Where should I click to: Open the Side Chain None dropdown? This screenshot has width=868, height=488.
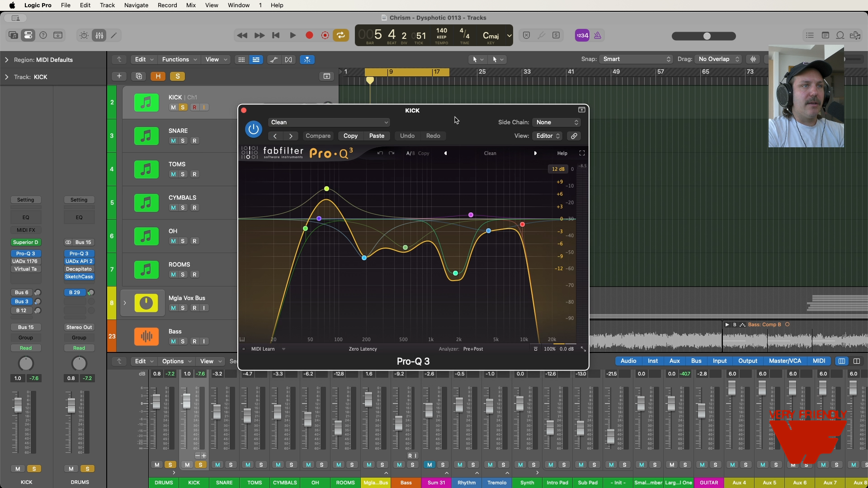click(x=557, y=122)
